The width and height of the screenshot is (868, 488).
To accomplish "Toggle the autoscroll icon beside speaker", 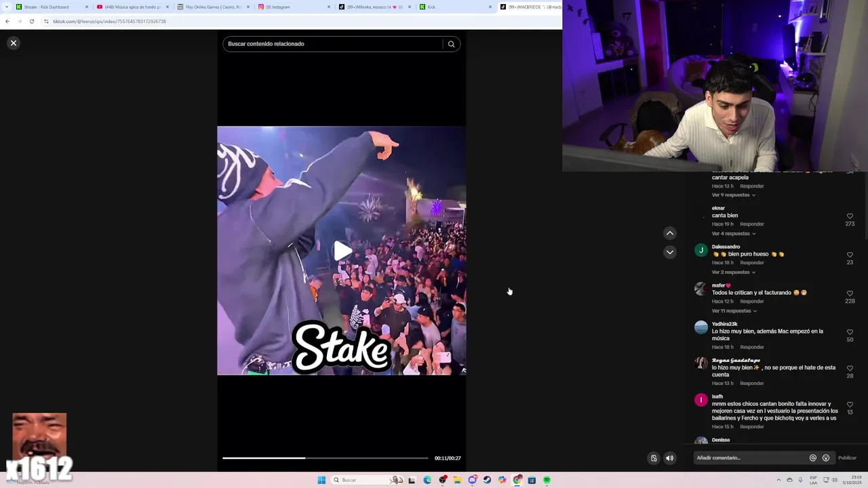I will click(x=654, y=458).
